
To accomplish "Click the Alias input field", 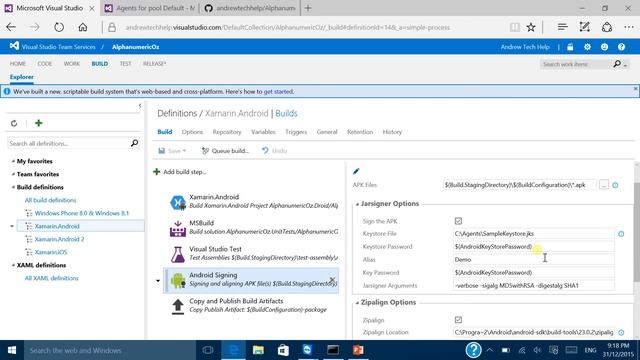I will (x=533, y=260).
